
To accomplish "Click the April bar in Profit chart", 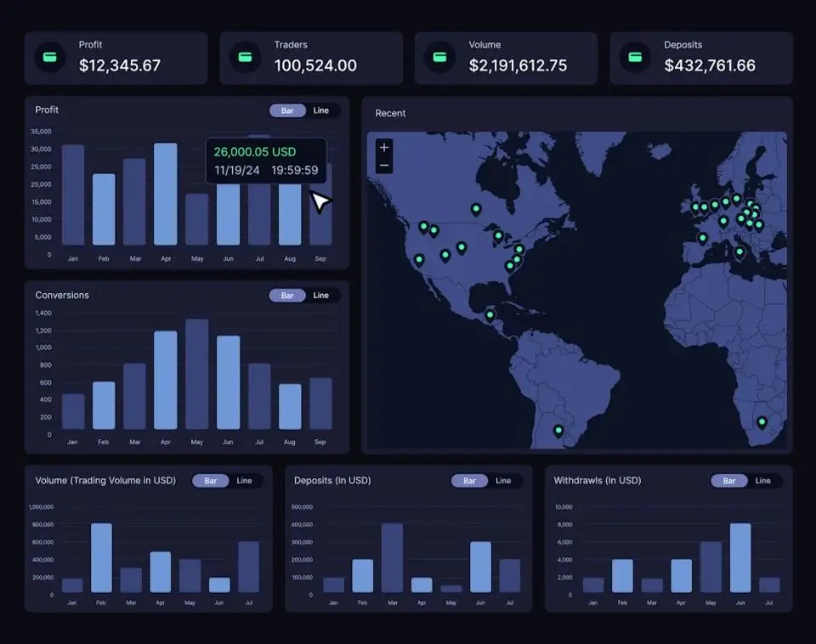I will [166, 194].
